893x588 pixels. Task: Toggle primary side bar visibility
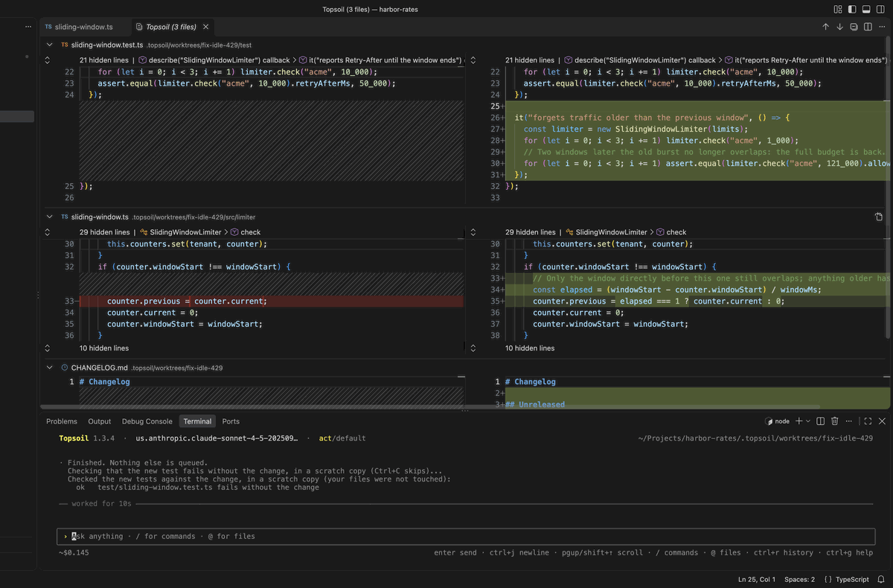pos(852,10)
